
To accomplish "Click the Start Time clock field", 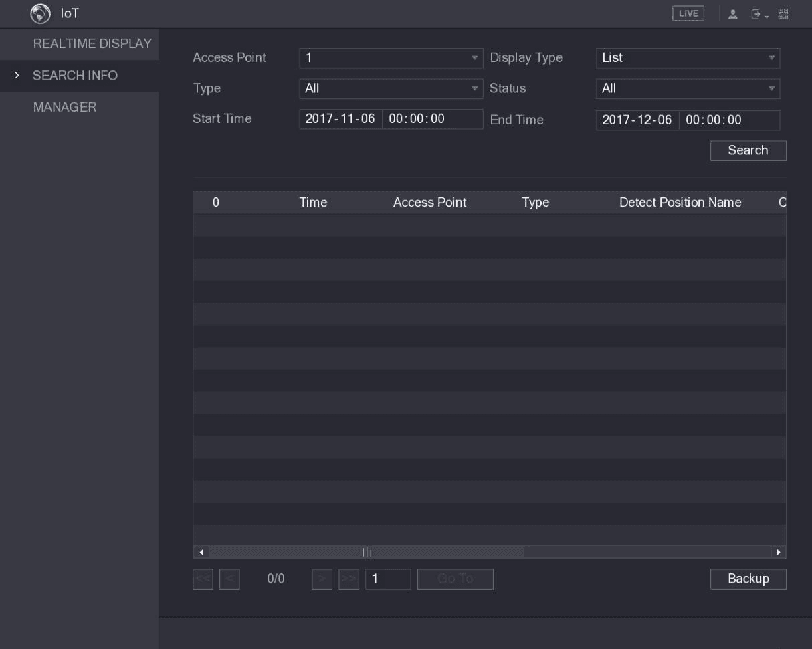I will point(432,119).
